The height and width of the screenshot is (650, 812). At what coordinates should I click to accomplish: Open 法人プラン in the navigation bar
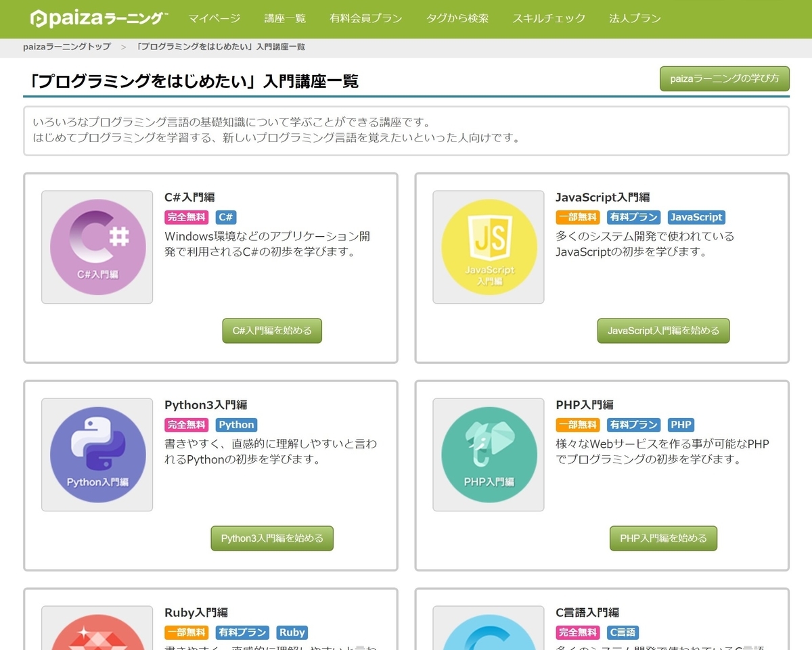pos(635,18)
